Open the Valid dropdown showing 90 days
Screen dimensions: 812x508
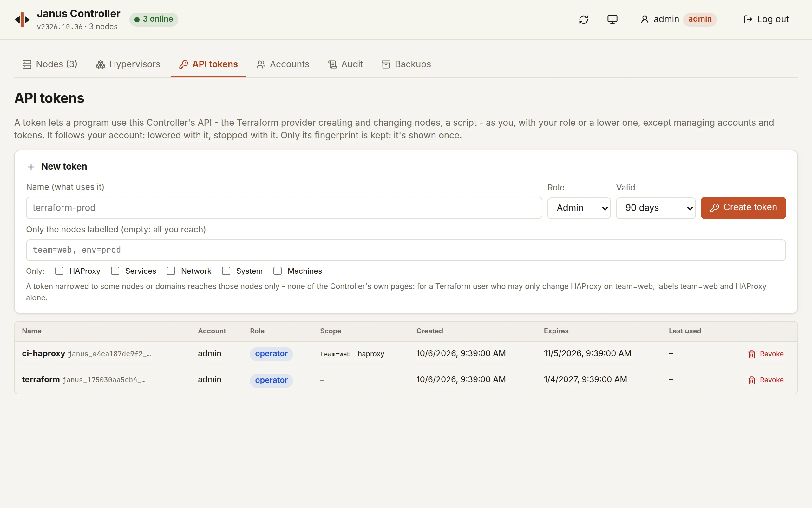pos(656,208)
